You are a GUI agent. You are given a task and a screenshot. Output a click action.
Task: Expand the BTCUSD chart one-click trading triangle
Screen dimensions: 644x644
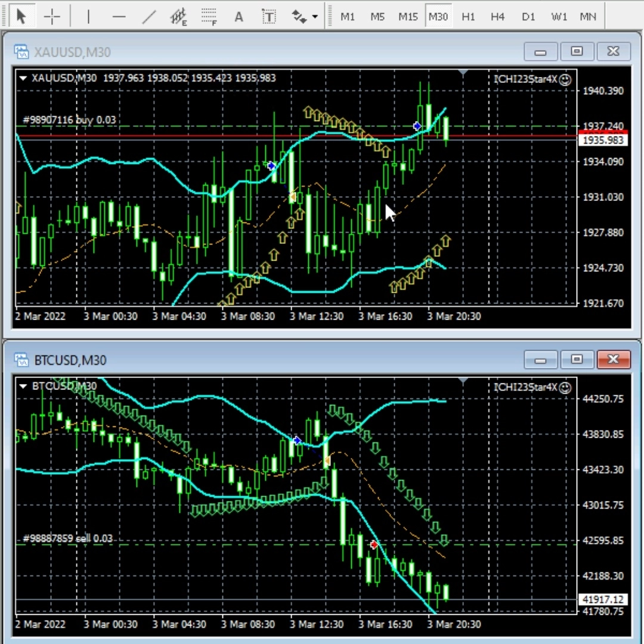23,386
